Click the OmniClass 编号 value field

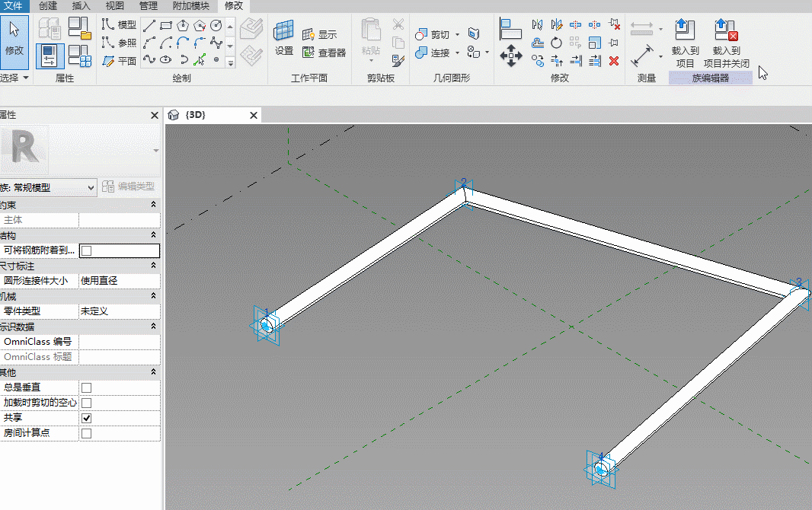coord(119,342)
